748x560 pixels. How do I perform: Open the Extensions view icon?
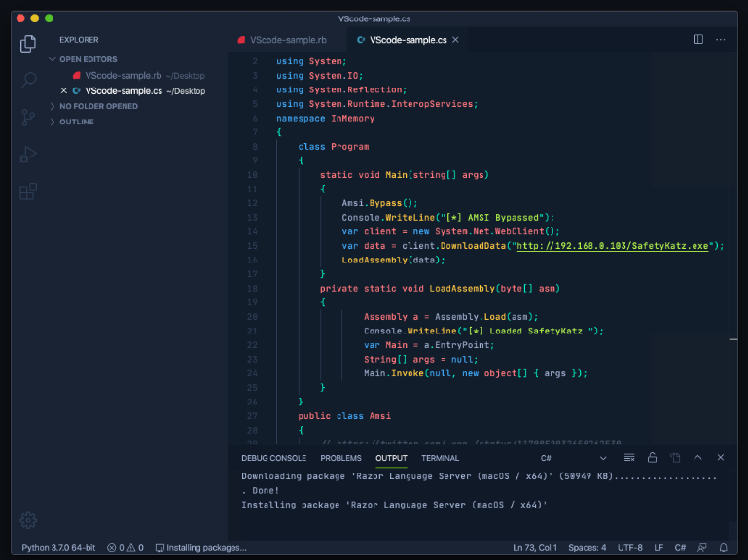(x=28, y=192)
